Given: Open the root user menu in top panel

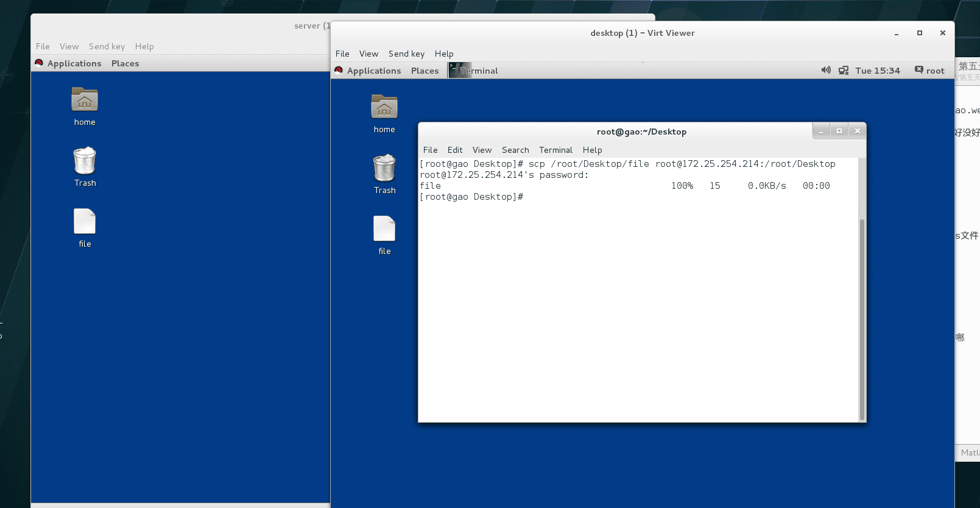Looking at the screenshot, I should 929,71.
